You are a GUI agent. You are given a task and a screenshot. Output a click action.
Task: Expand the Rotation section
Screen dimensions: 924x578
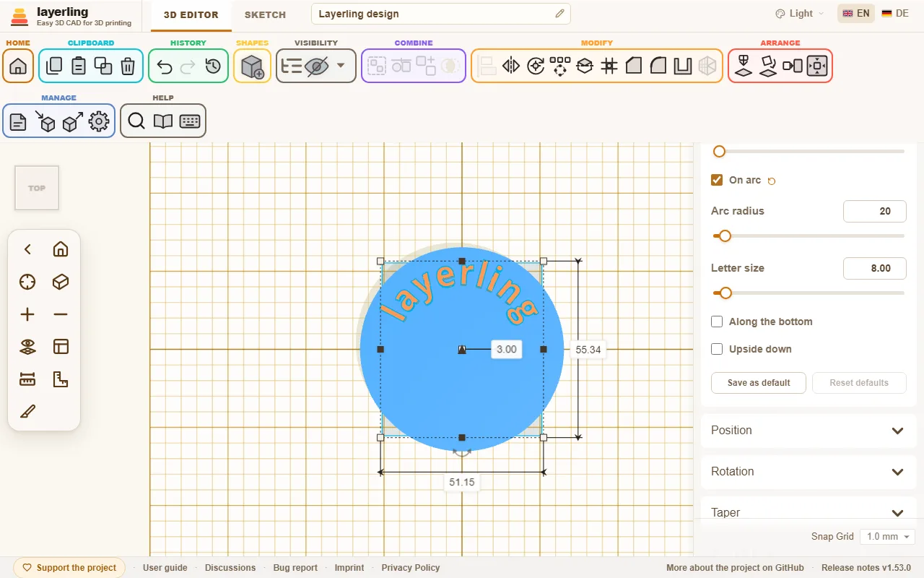[x=808, y=472]
